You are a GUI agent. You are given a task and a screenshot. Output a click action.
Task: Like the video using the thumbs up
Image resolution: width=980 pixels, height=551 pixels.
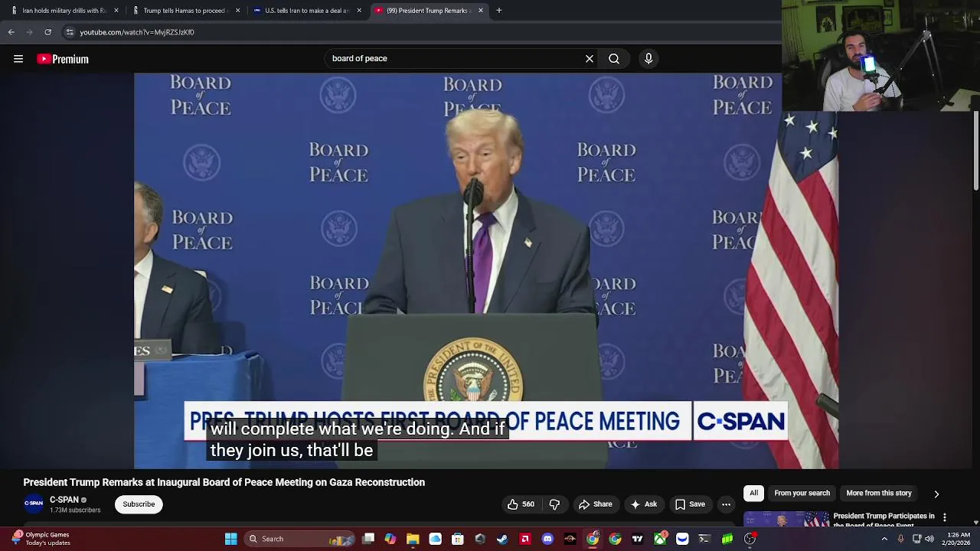[520, 504]
